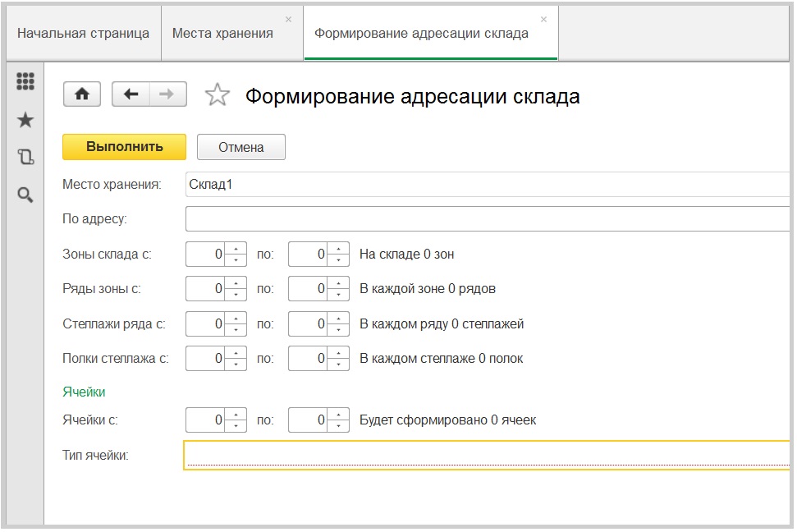Viewport: 797px width, 532px height.
Task: Click the Search magnifier icon in the sidebar
Action: 25,195
